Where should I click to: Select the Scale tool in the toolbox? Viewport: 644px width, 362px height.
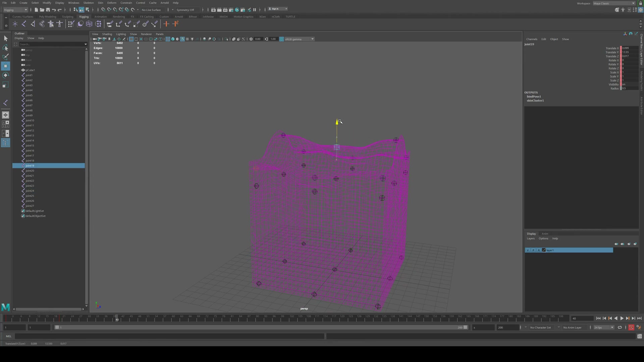click(5, 85)
